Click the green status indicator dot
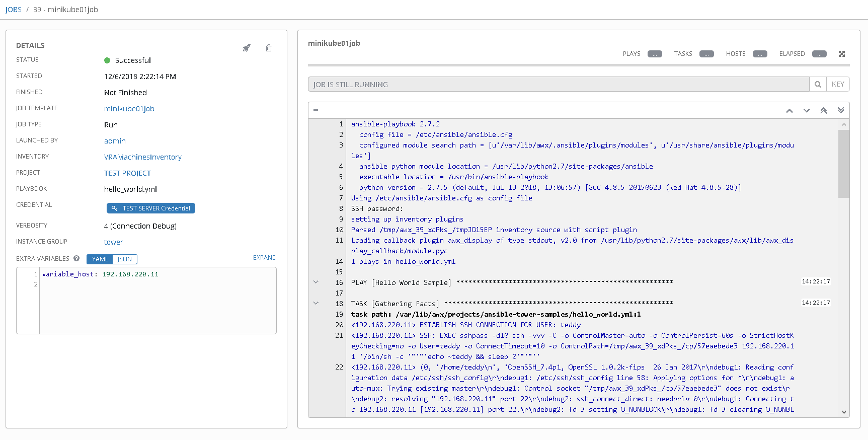868x440 pixels. (107, 60)
